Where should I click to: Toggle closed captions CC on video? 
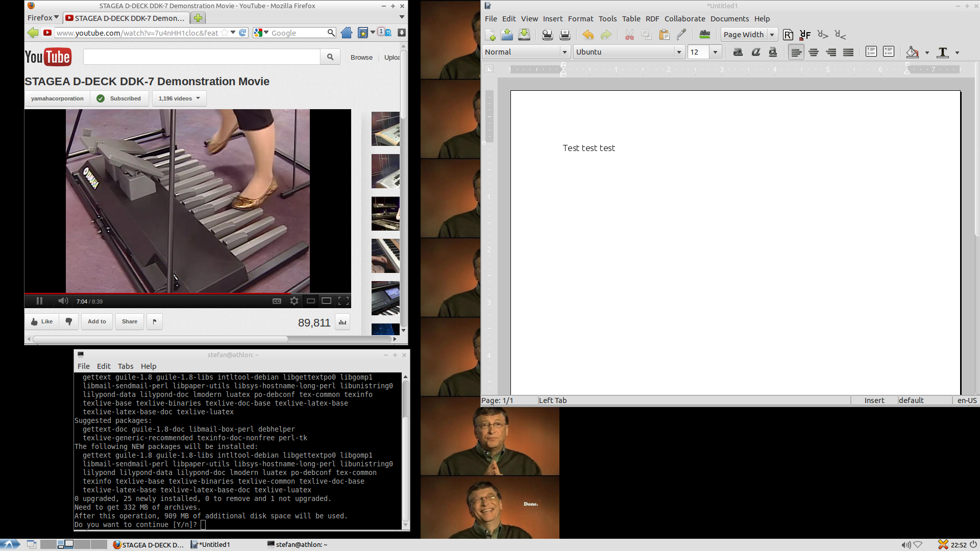(x=277, y=301)
